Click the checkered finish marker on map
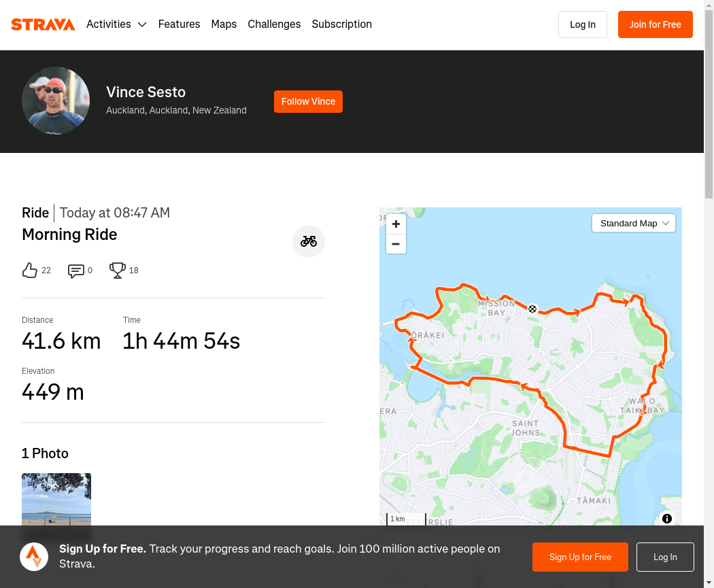 point(532,309)
